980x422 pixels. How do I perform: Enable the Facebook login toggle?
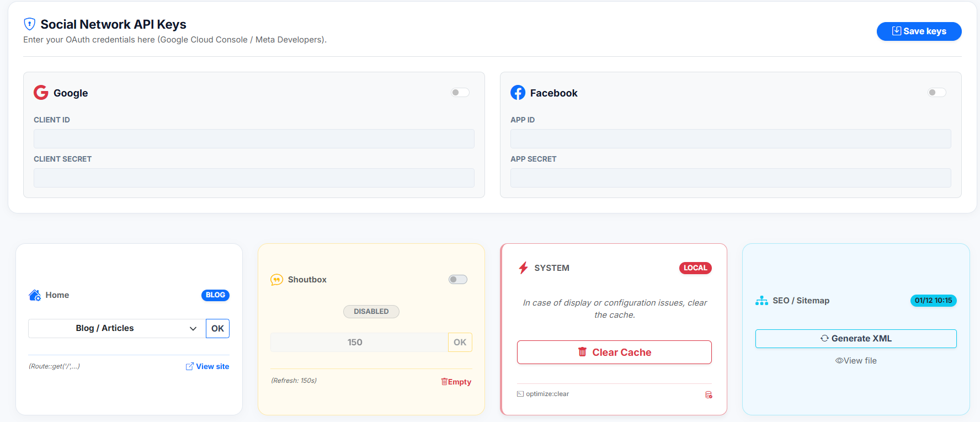(937, 93)
